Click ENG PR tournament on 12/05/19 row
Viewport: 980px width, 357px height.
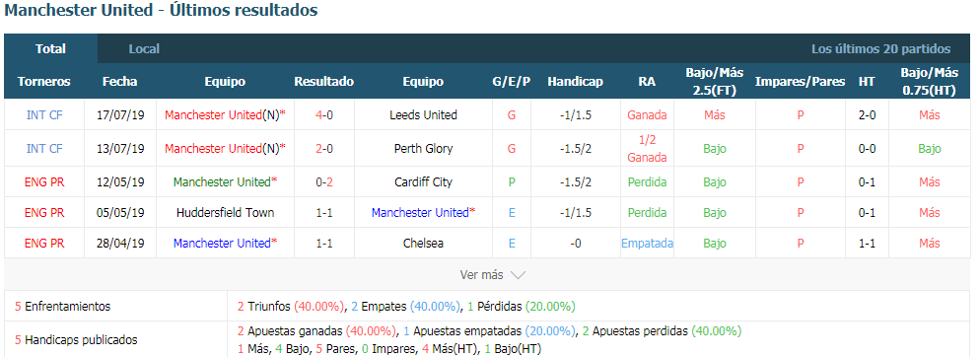[44, 182]
